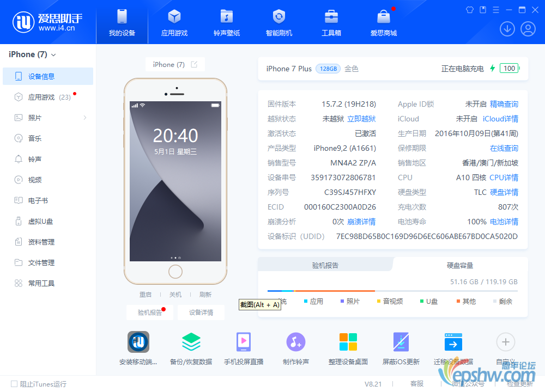Open 铃声壁纸 section
The image size is (545, 392).
(x=227, y=23)
